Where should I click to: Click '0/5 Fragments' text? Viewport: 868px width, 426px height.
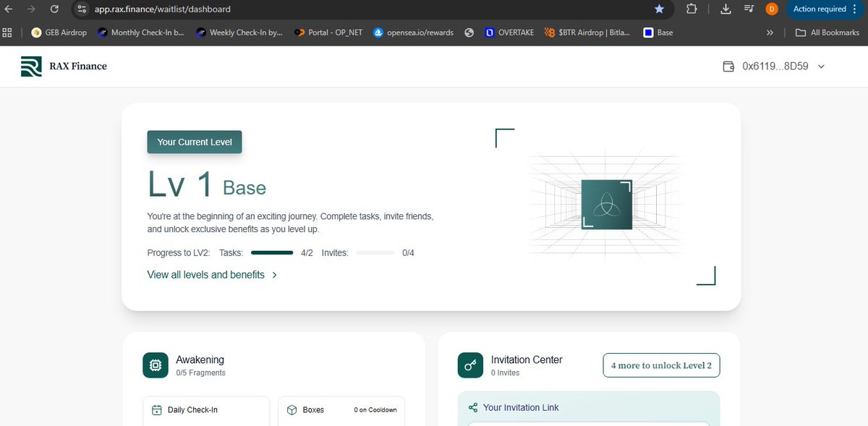200,373
